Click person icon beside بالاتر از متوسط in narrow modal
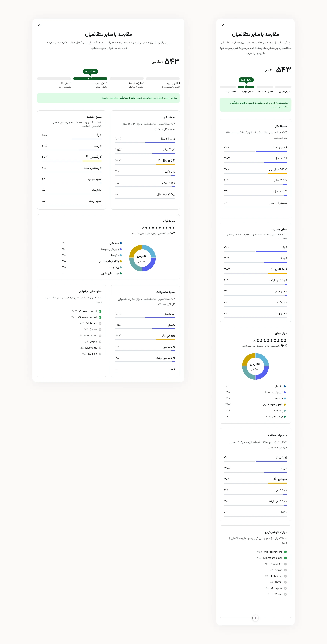 (265, 405)
